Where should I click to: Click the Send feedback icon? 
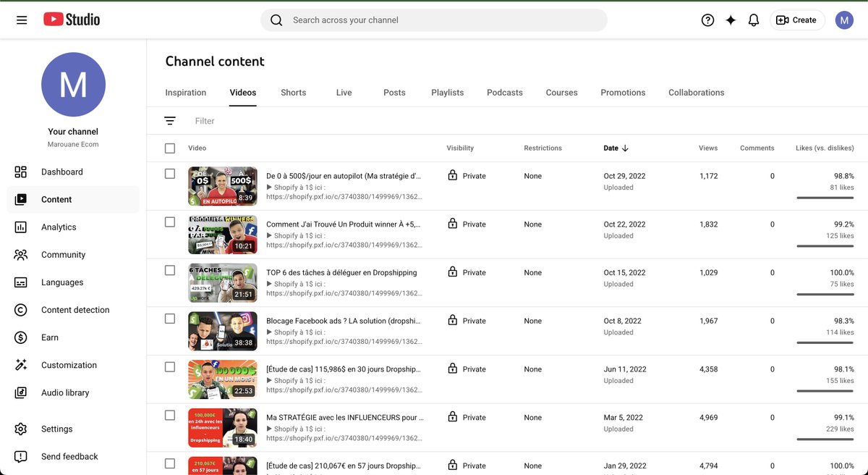21,456
